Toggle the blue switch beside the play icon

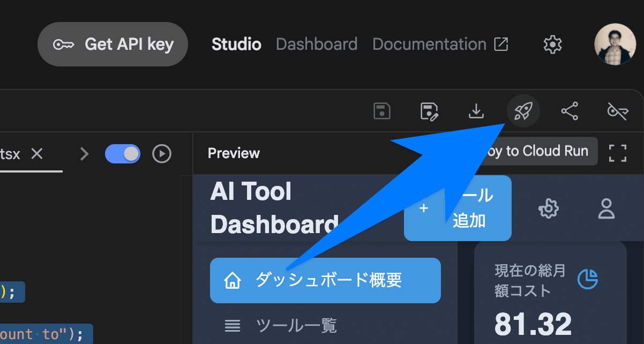[123, 154]
